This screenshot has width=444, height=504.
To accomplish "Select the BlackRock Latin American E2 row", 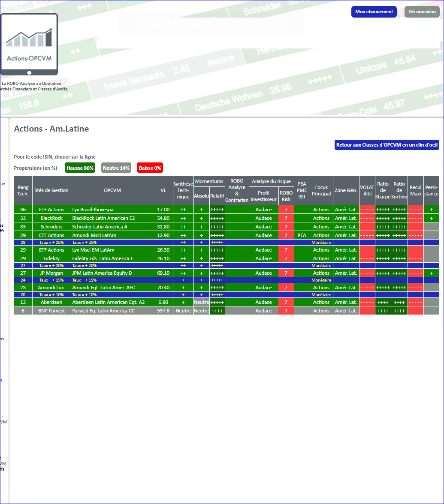I will coord(227,218).
